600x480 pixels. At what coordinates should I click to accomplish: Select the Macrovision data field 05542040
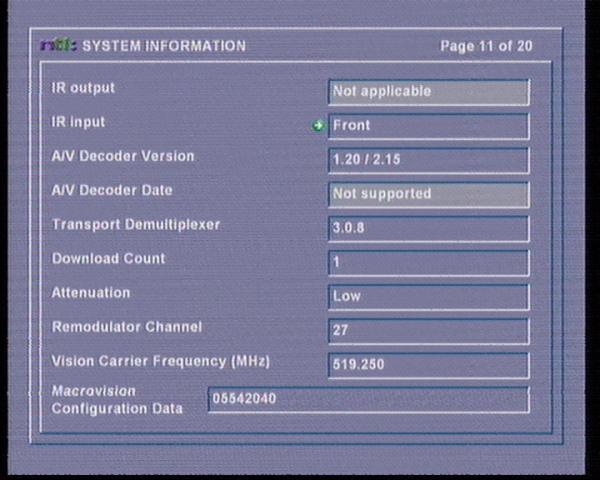pyautogui.click(x=367, y=400)
